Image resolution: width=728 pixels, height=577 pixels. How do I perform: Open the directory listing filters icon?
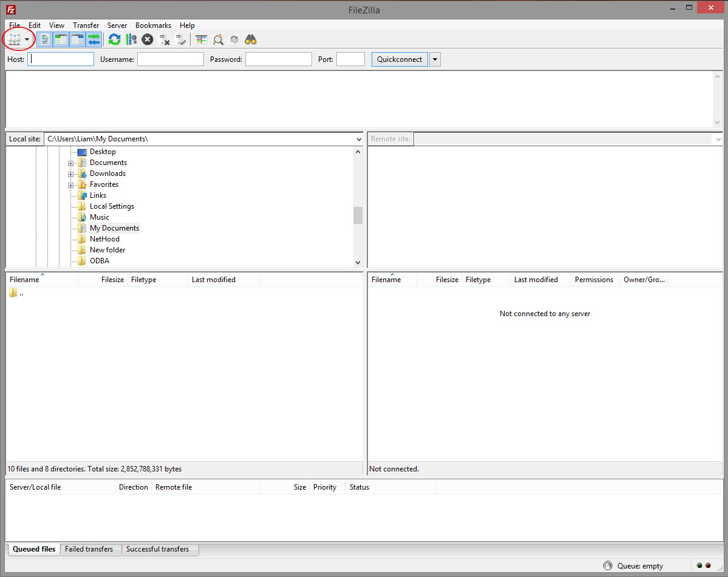pyautogui.click(x=202, y=40)
